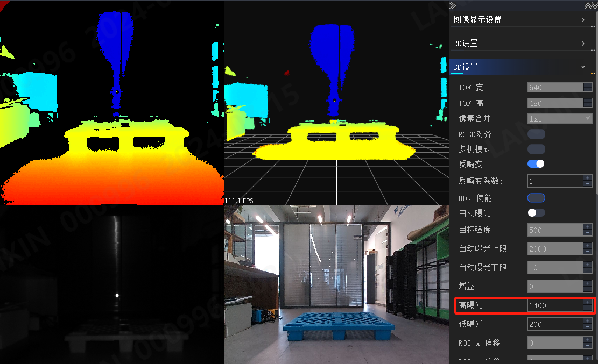Decrease TOF 宽 with its minus button
This screenshot has height=364, width=598.
pos(588,90)
